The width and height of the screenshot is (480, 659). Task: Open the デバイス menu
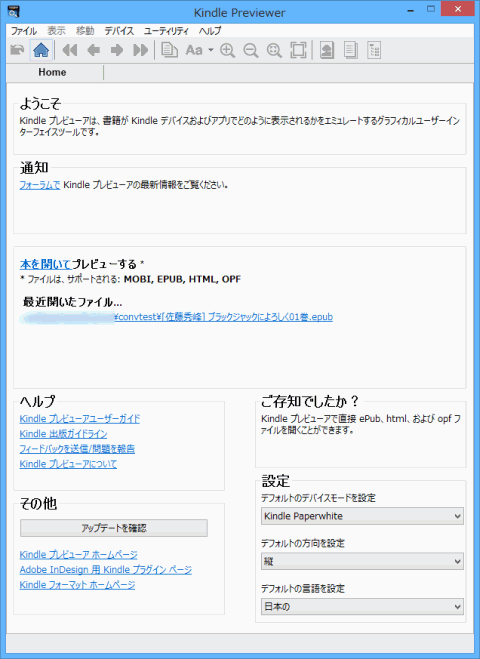[119, 31]
